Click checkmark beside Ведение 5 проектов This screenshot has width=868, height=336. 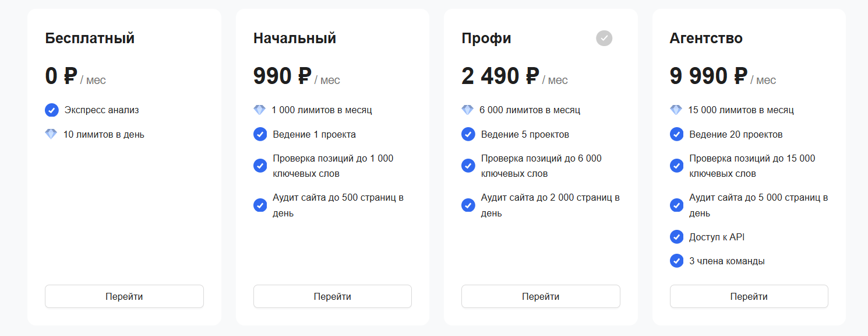tap(468, 134)
